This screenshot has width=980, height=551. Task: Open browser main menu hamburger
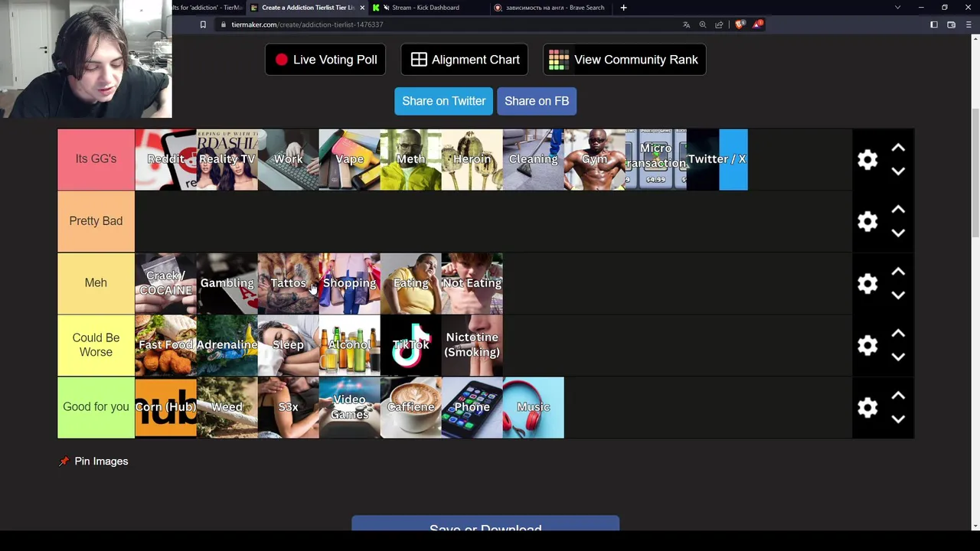pyautogui.click(x=969, y=24)
